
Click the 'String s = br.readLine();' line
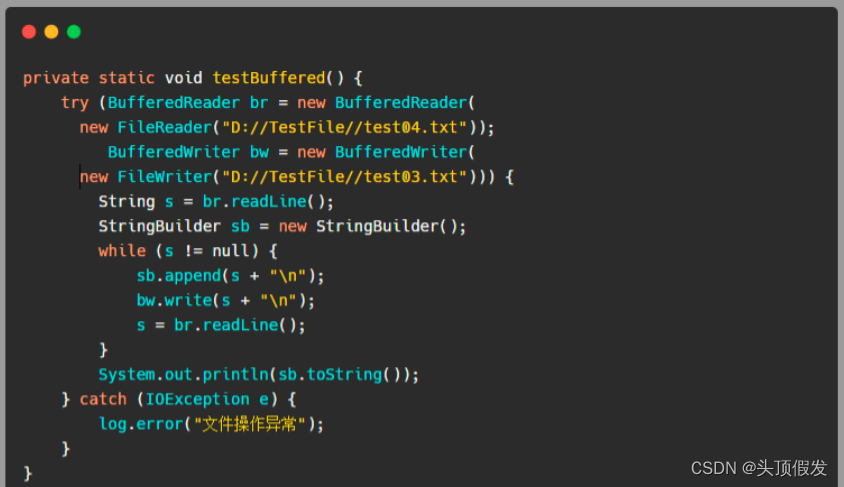point(216,202)
